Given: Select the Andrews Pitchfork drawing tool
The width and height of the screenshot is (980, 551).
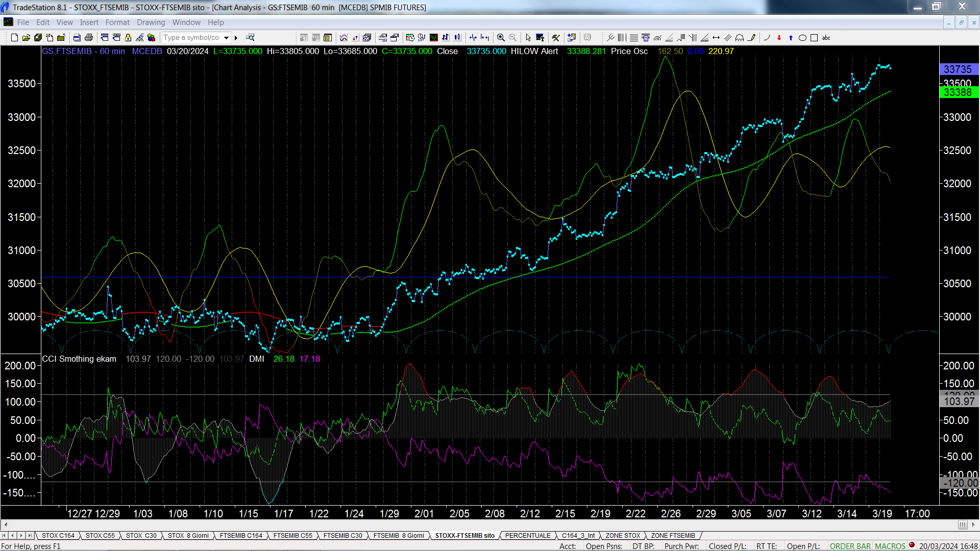Looking at the screenshot, I should (610, 37).
